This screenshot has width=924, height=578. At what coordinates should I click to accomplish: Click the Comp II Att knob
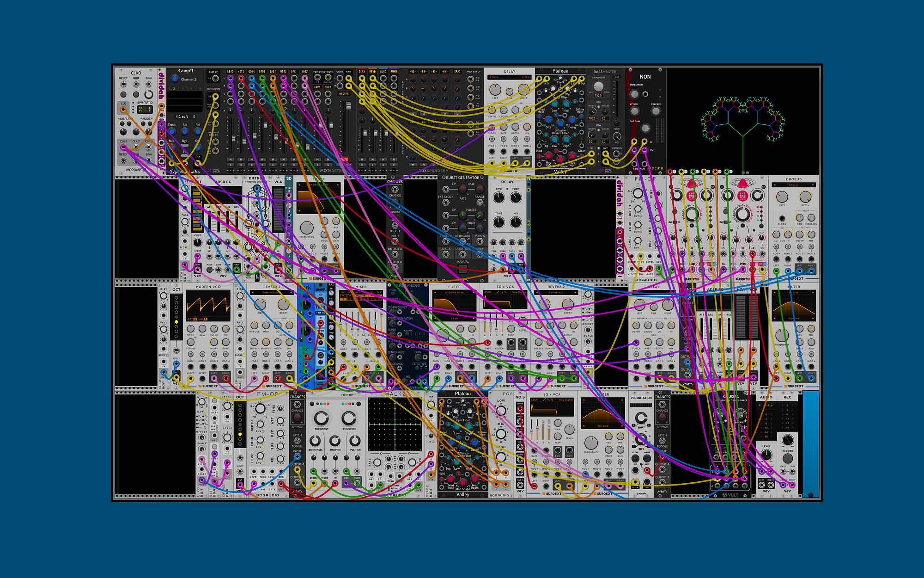pos(184,131)
